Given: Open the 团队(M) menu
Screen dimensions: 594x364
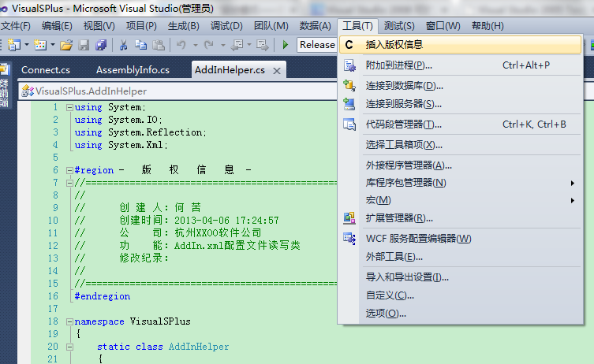Looking at the screenshot, I should click(271, 26).
